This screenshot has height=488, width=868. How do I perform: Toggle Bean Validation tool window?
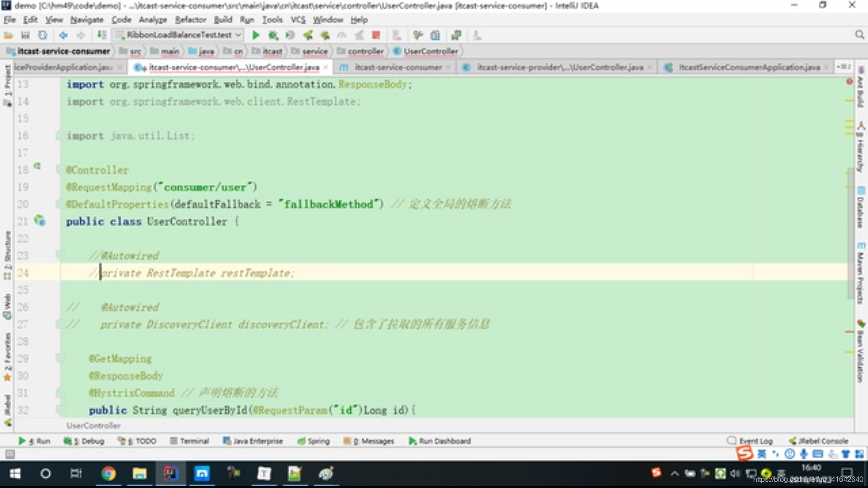tap(860, 352)
